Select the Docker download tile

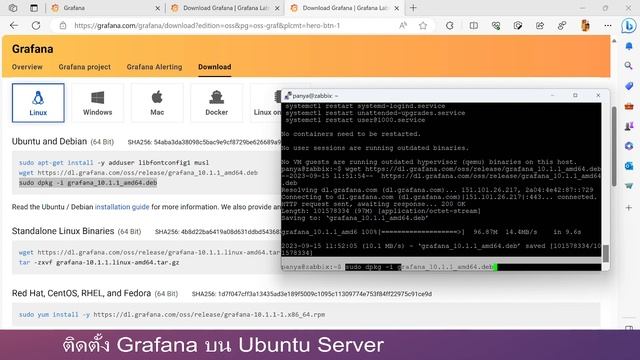[x=216, y=103]
